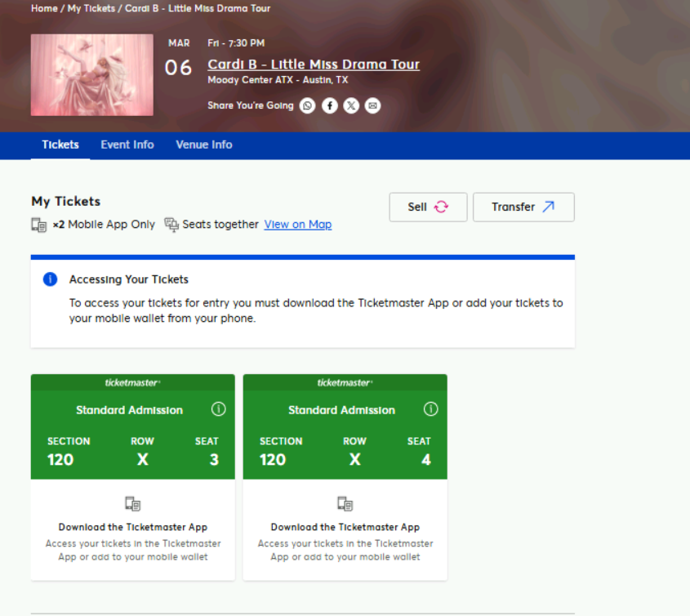Open Cardi B Little Miss Drama Tour title link
The image size is (690, 616).
314,65
